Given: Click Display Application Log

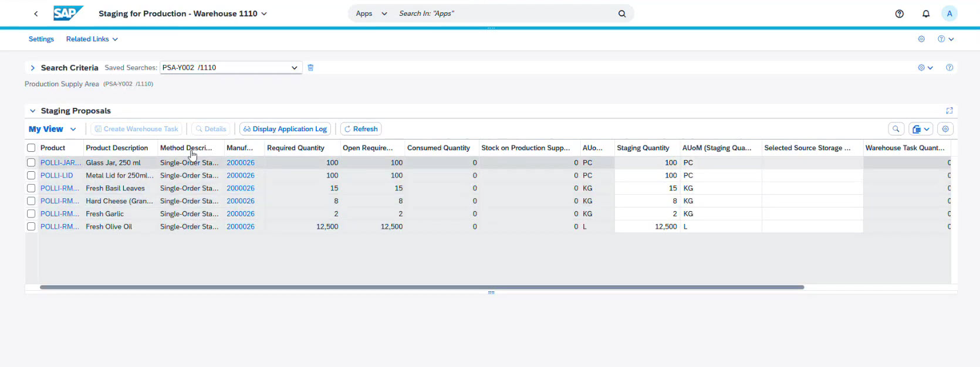Looking at the screenshot, I should click(285, 129).
